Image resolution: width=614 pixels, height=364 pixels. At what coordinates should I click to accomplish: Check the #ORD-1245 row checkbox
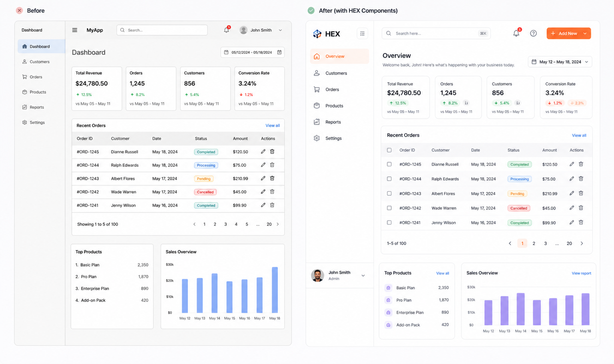(x=389, y=164)
